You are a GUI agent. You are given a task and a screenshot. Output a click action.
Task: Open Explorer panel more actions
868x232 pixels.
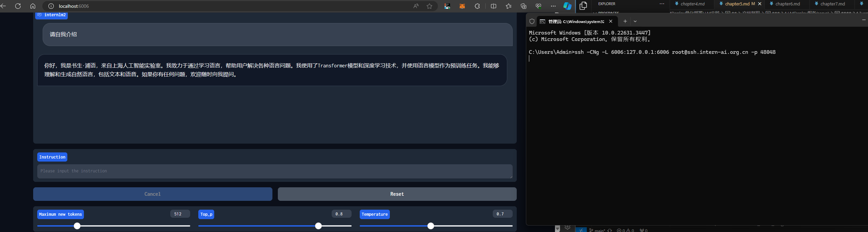[x=662, y=4]
